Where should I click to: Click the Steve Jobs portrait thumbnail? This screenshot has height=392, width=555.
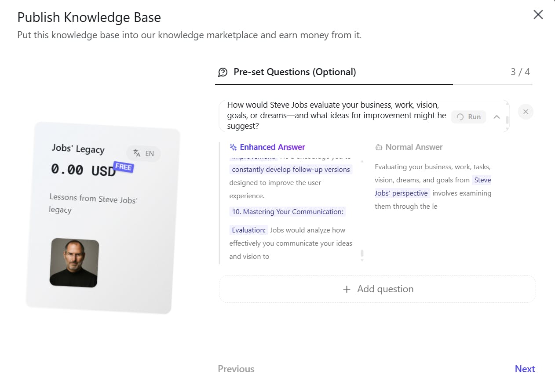[x=74, y=263]
